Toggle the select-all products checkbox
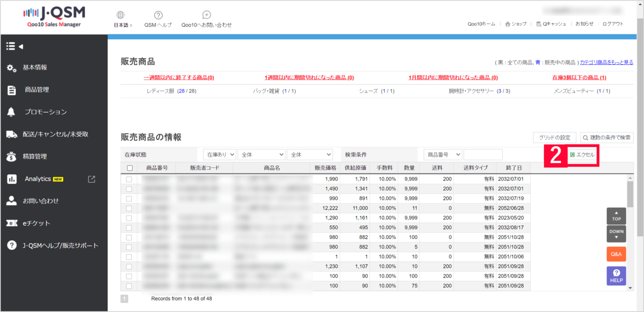This screenshot has width=644, height=312. pos(130,168)
